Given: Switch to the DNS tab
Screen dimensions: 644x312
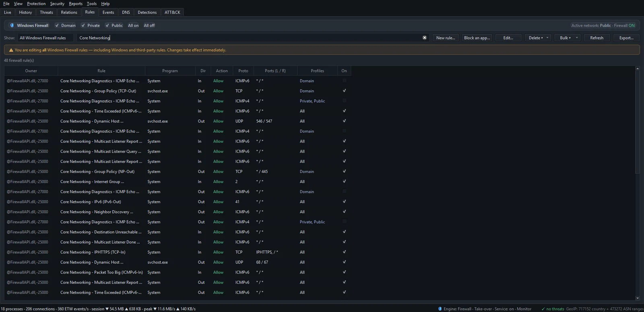Looking at the screenshot, I should pyautogui.click(x=126, y=12).
